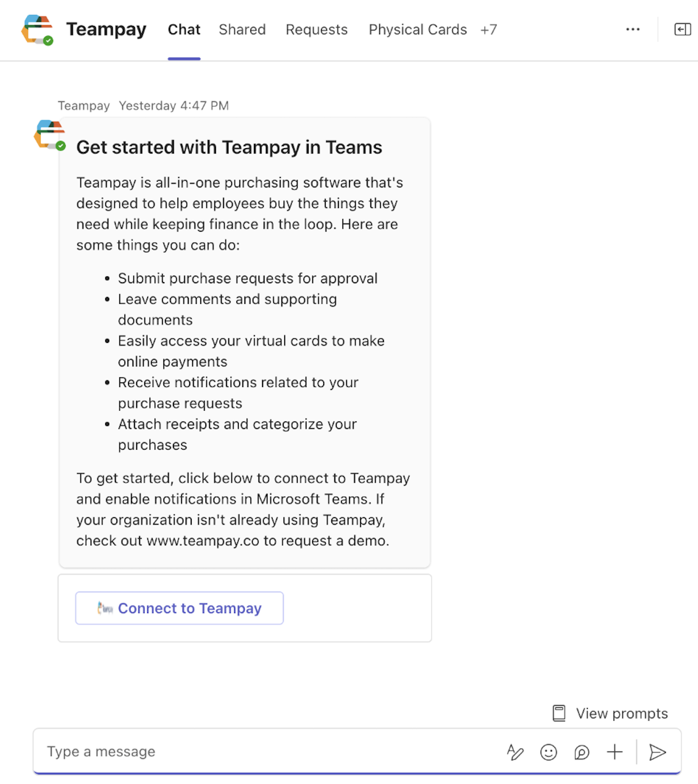Expand the more options ellipsis menu

pyautogui.click(x=633, y=30)
